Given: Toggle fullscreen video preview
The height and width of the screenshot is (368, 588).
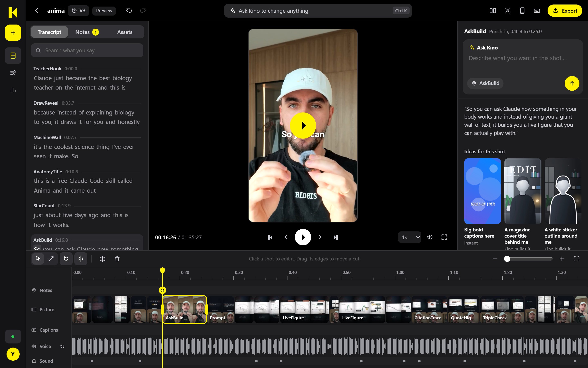Looking at the screenshot, I should (x=444, y=237).
